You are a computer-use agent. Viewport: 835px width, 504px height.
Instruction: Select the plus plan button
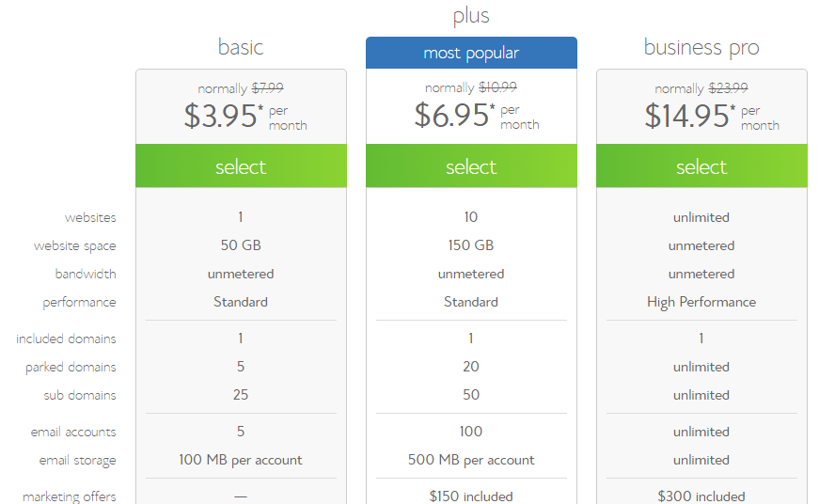[x=471, y=165]
